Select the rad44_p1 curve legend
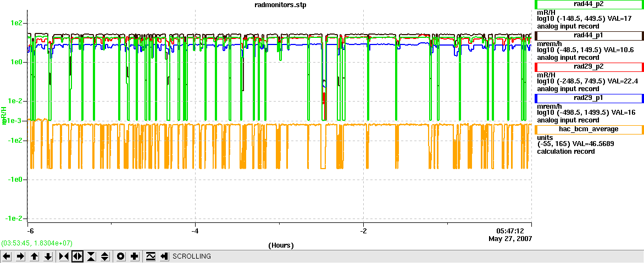 (x=590, y=36)
